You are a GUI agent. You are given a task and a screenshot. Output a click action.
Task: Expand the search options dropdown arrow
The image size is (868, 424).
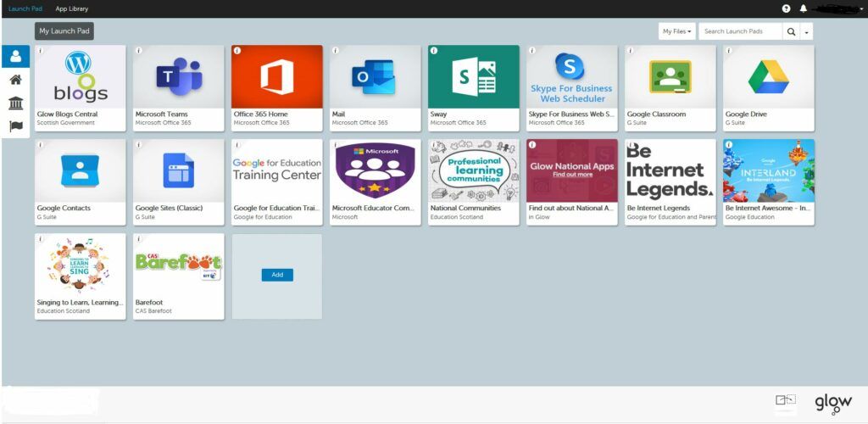tap(807, 31)
